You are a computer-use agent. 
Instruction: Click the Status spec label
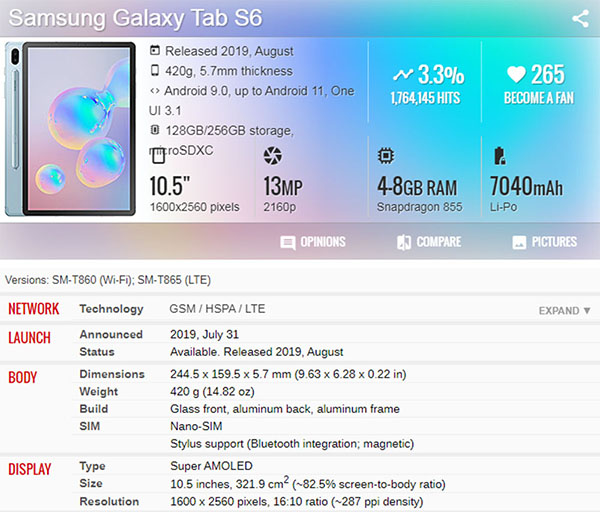[x=97, y=352]
